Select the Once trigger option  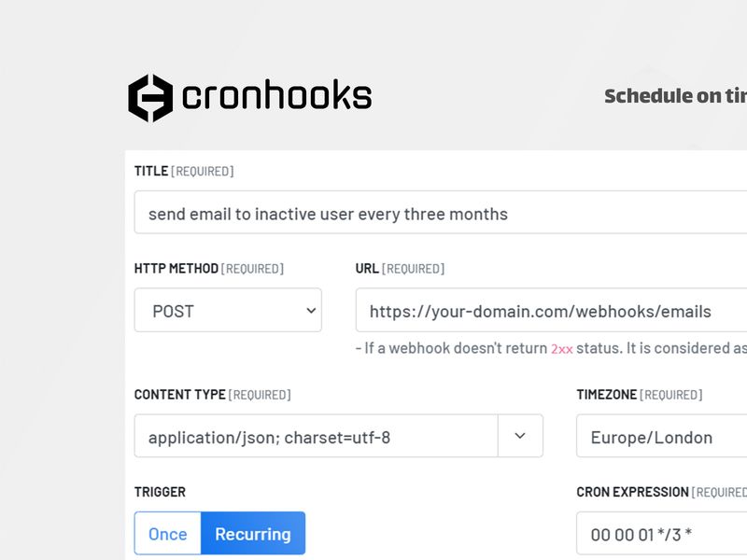(x=167, y=533)
